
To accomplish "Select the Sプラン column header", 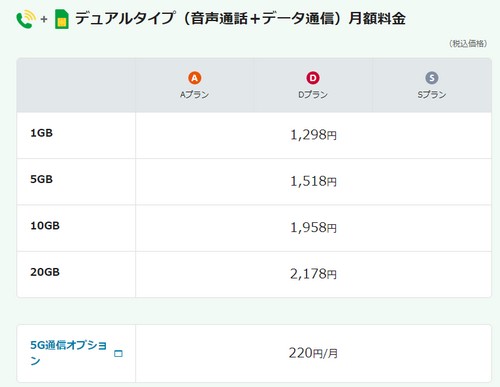I will click(432, 85).
